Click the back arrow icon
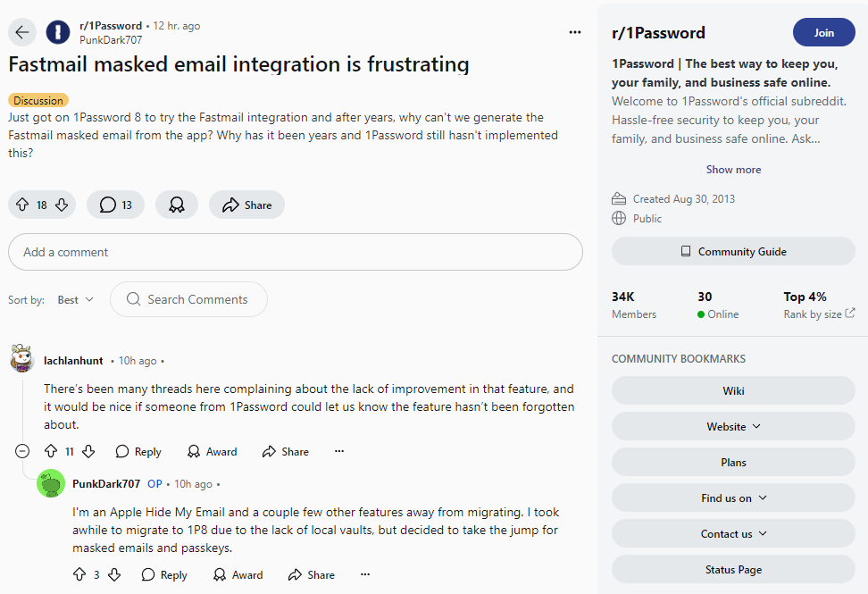The image size is (868, 594). coord(22,32)
